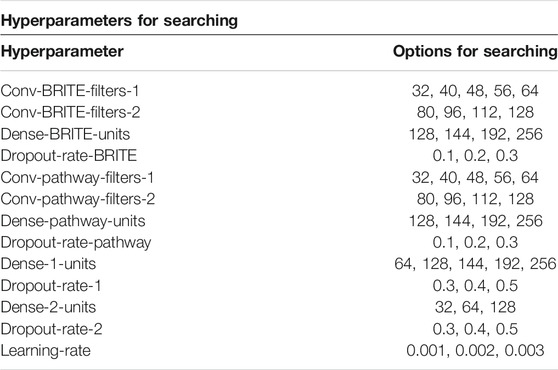Select the 'Hyperparameter' column header
The width and height of the screenshot is (558, 370).
tap(62, 52)
